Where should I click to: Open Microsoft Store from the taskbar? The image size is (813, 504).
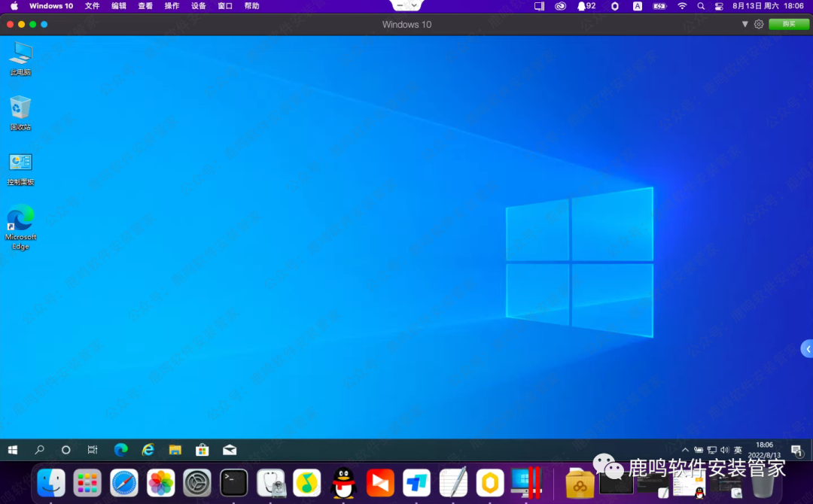pos(202,450)
